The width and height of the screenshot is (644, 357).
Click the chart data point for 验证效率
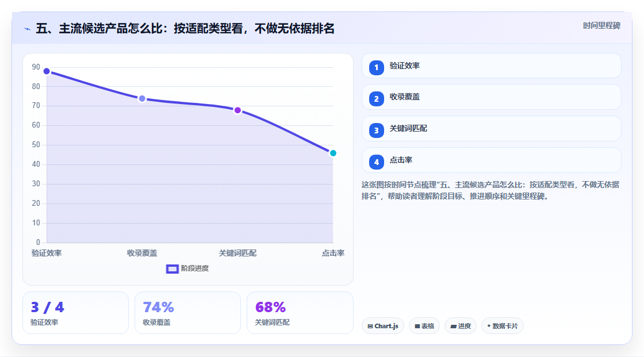tap(47, 71)
